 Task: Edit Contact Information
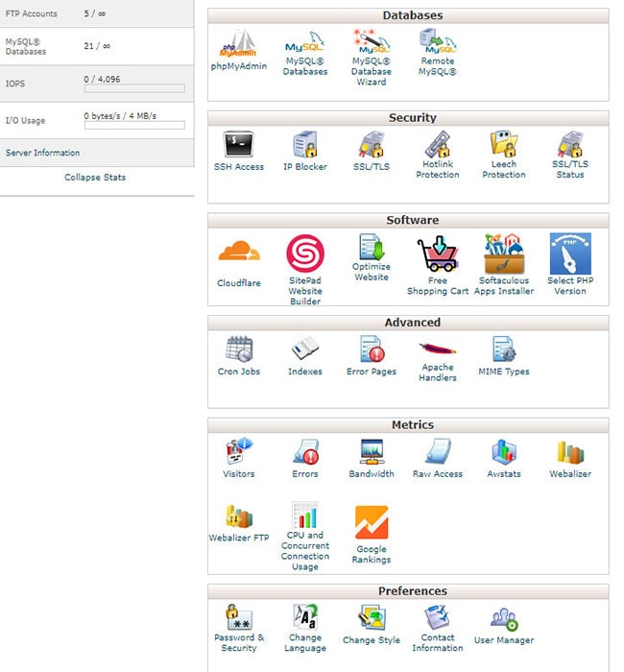(x=438, y=628)
